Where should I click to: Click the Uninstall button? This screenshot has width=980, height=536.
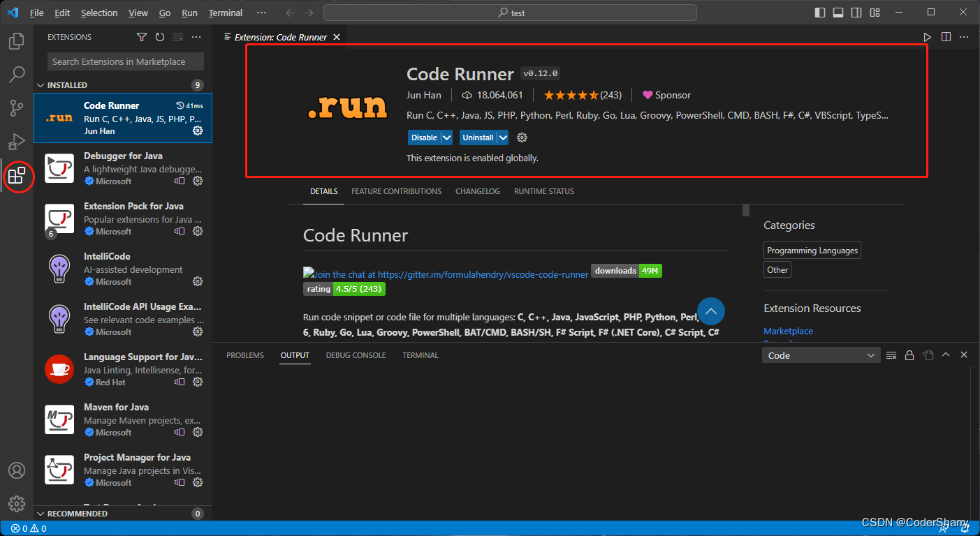pos(478,137)
